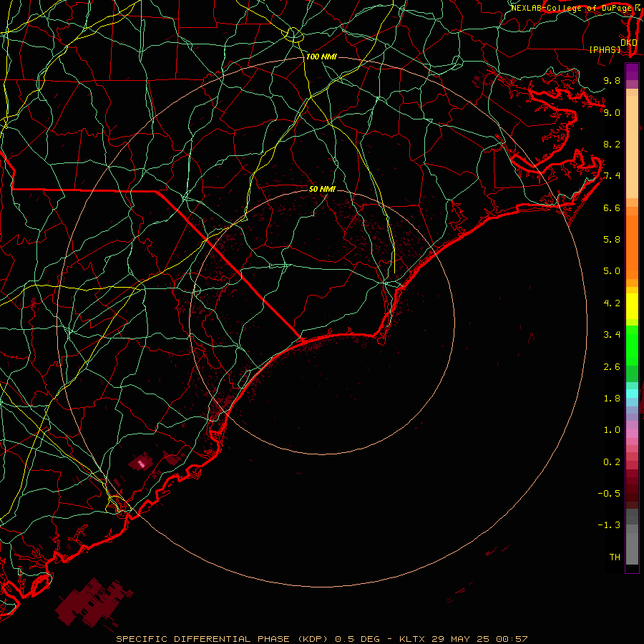Click the bright pink radar echo pixel
Viewport: 644px width, 644px height.
tap(141, 464)
